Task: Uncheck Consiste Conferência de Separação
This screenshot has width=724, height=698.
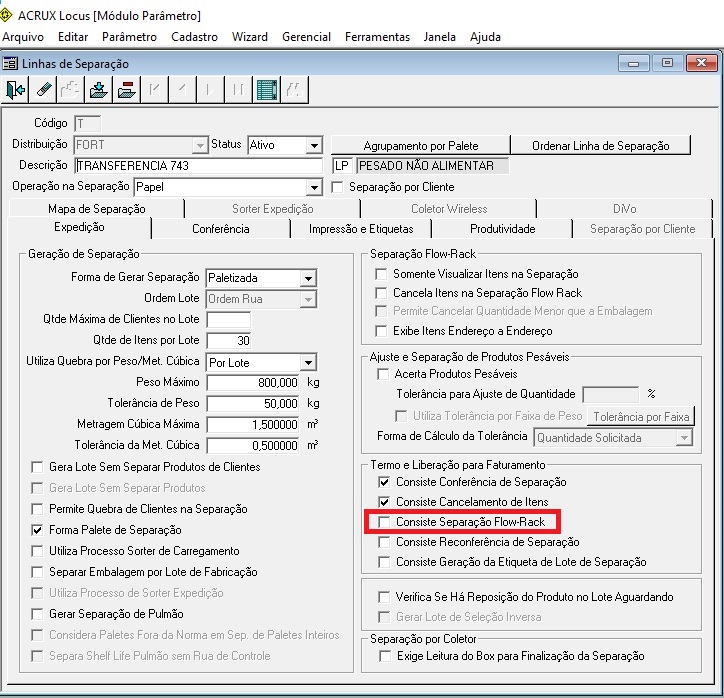Action: click(x=384, y=482)
